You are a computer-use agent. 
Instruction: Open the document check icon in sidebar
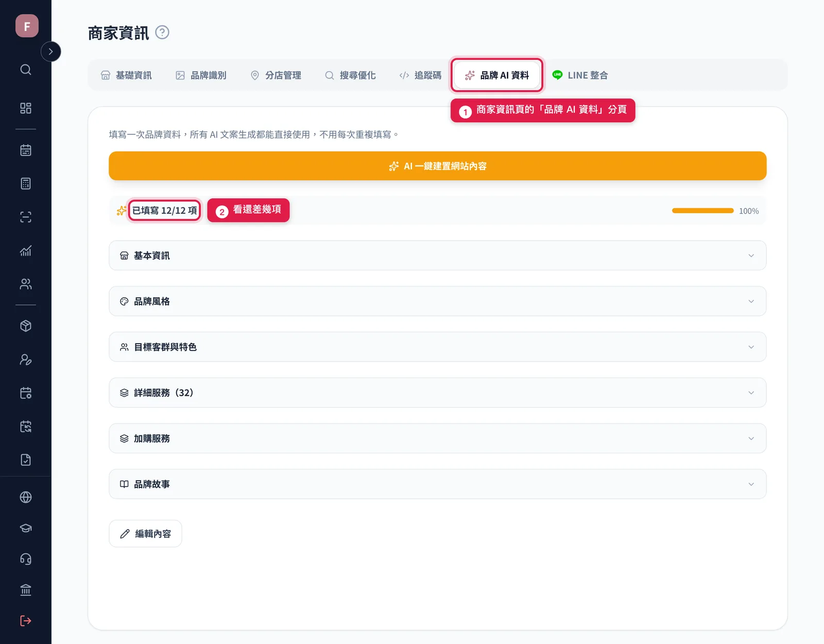[x=26, y=460]
